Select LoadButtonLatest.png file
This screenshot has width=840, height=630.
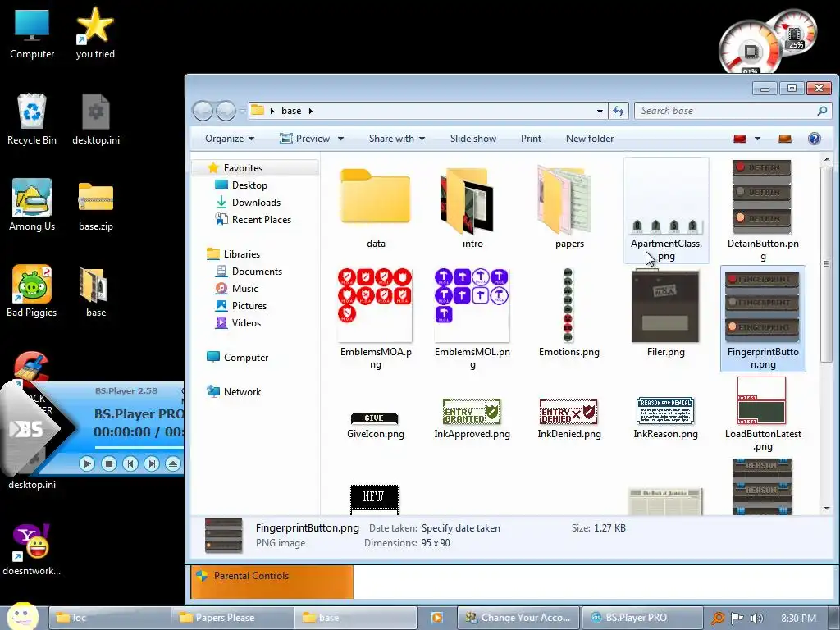coord(763,413)
